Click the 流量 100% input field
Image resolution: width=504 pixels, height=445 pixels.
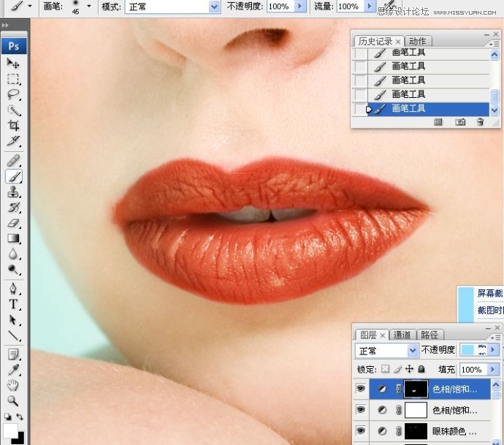(x=351, y=6)
